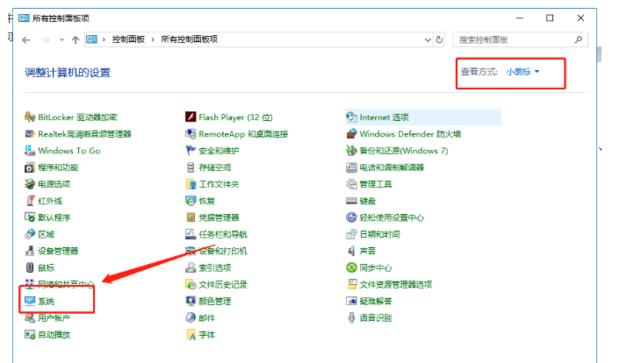Select 所有控制面板项 breadcrumb segment
Viewport: 620px width, 363px height.
[x=189, y=39]
